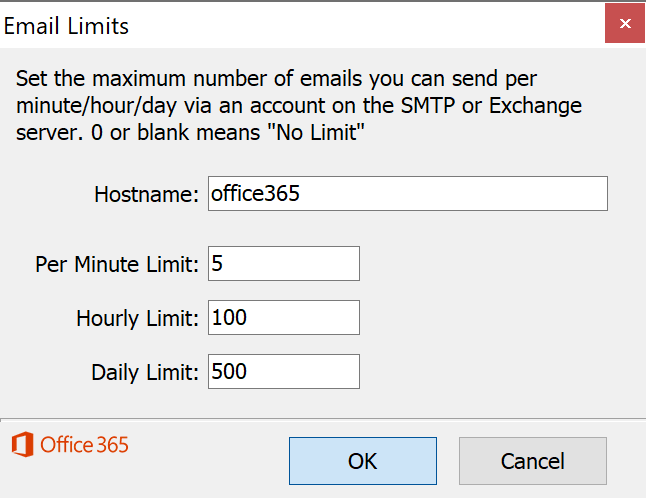This screenshot has width=646, height=498.
Task: Activate the Daily Limit field showing 500
Action: 284,372
